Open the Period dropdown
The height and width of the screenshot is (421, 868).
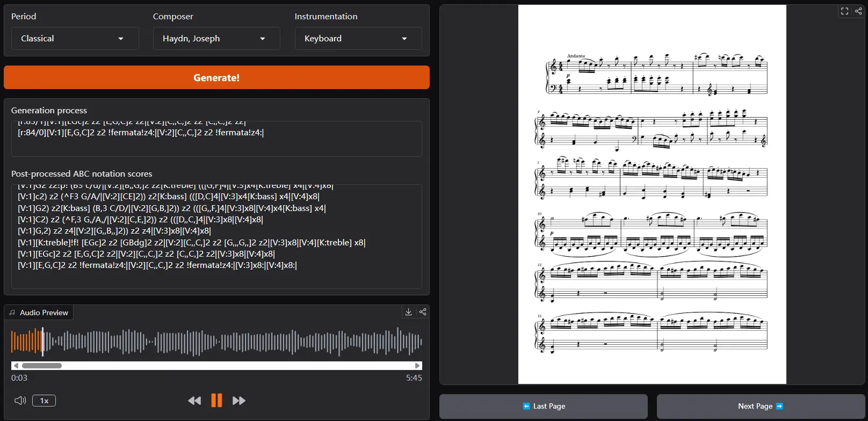(75, 39)
